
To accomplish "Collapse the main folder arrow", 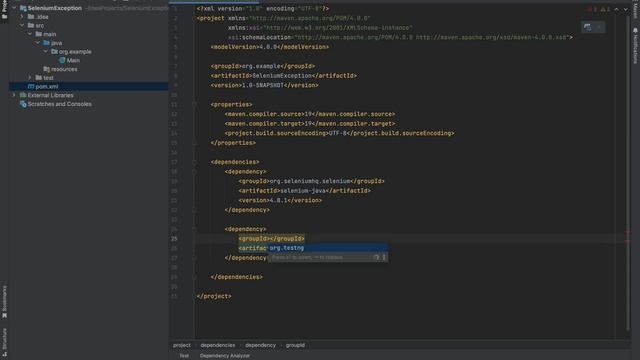I will tap(29, 34).
